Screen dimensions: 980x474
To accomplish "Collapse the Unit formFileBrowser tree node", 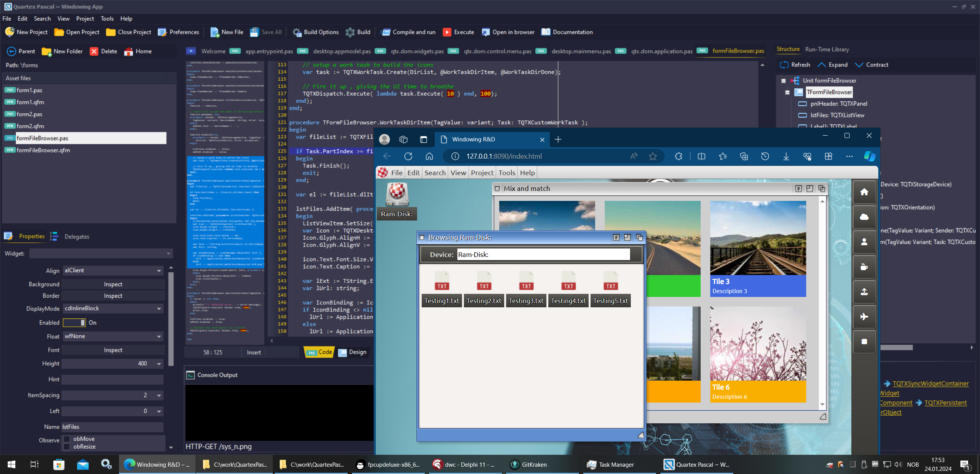I will click(x=784, y=81).
